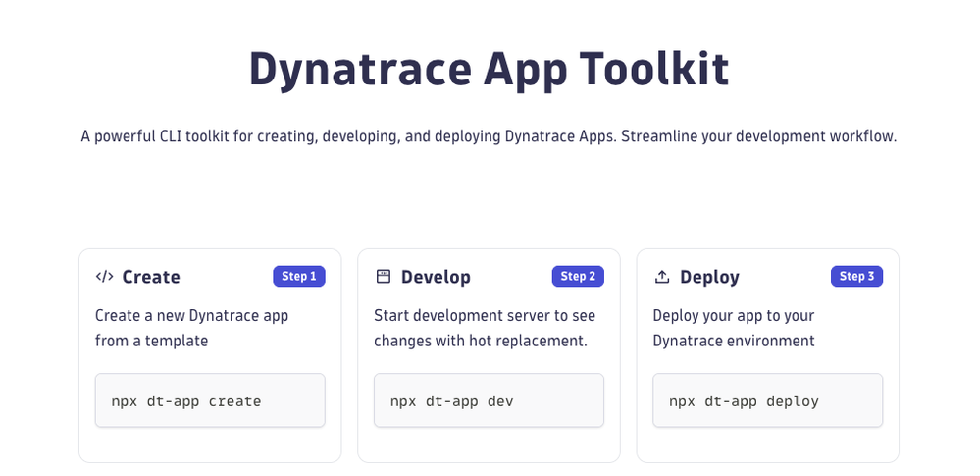Screen dimensions: 980x476
Task: Click 'Streamline your development workflow' sentence
Action: coord(758,136)
